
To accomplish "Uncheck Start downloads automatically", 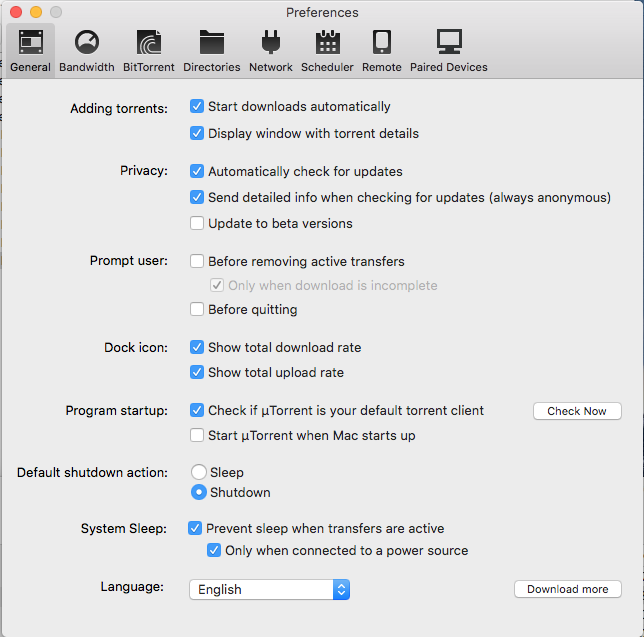I will (197, 106).
